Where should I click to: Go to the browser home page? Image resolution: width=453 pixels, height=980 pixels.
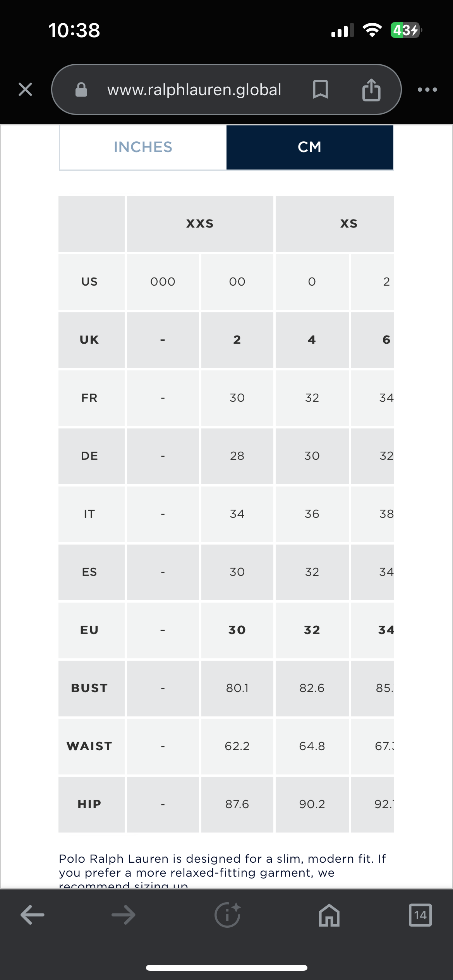click(x=329, y=915)
